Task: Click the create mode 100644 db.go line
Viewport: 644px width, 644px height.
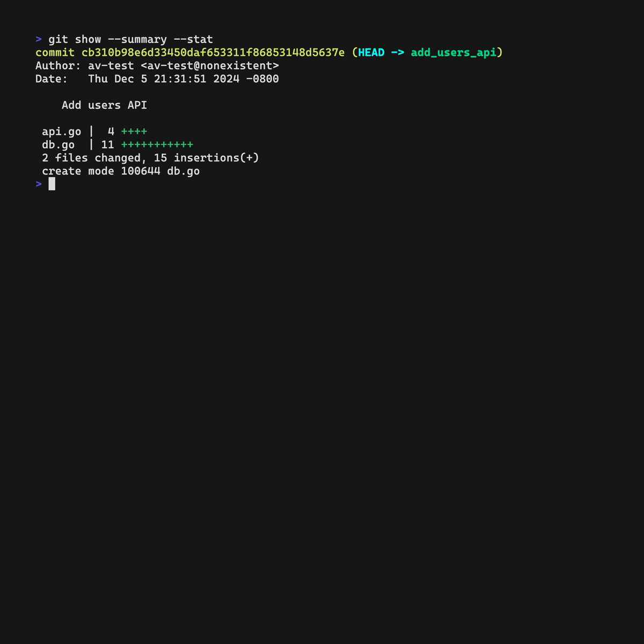Action: tap(121, 171)
